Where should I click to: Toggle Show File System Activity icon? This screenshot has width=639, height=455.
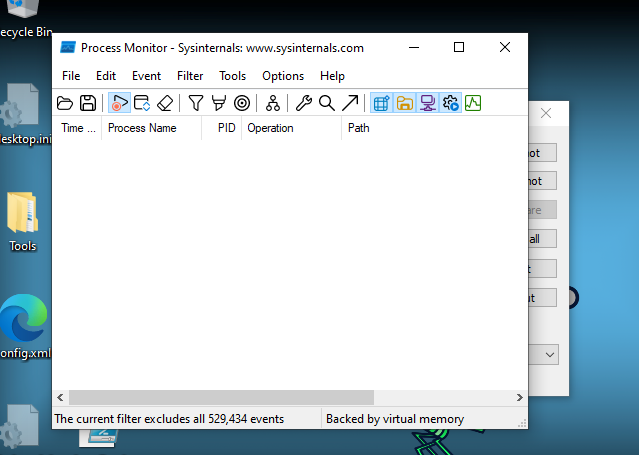[405, 103]
